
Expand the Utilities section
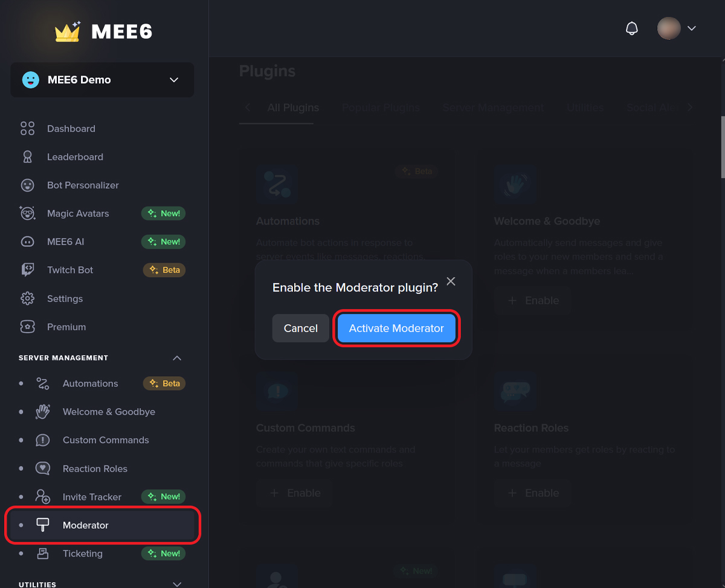(177, 584)
